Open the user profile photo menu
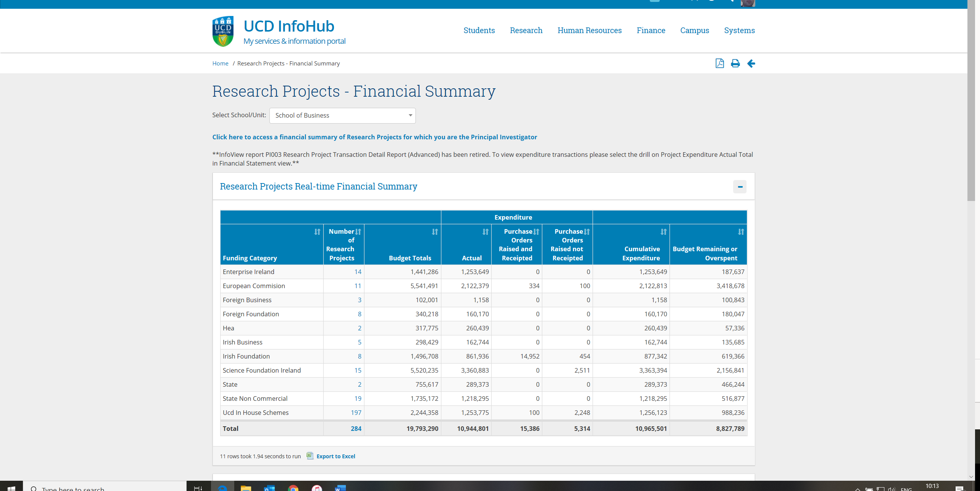 pyautogui.click(x=748, y=3)
